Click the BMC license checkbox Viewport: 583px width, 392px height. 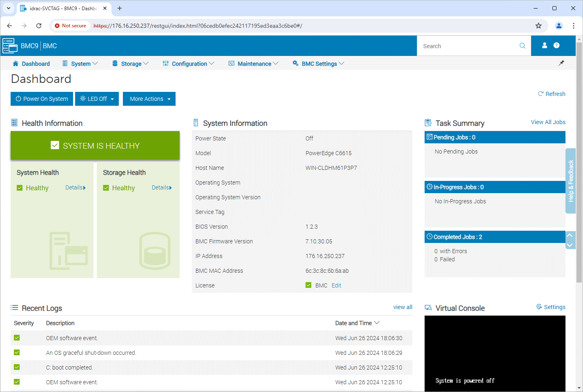tap(308, 285)
